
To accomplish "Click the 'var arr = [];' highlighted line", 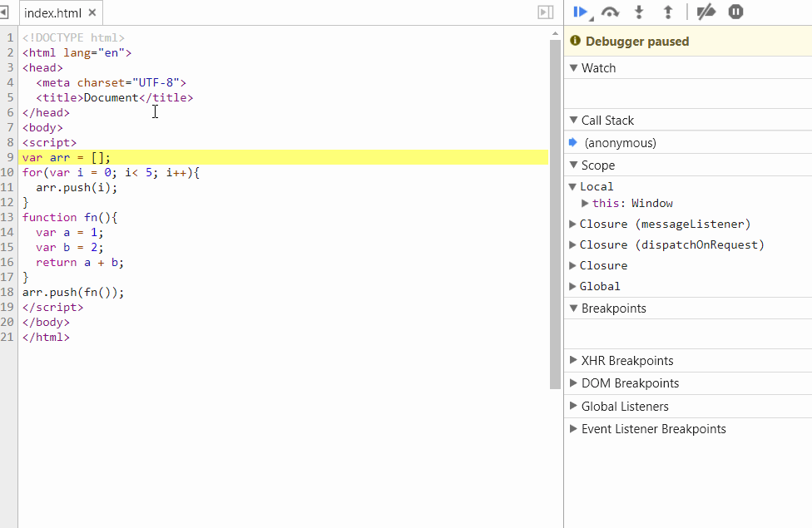I will coord(283,157).
